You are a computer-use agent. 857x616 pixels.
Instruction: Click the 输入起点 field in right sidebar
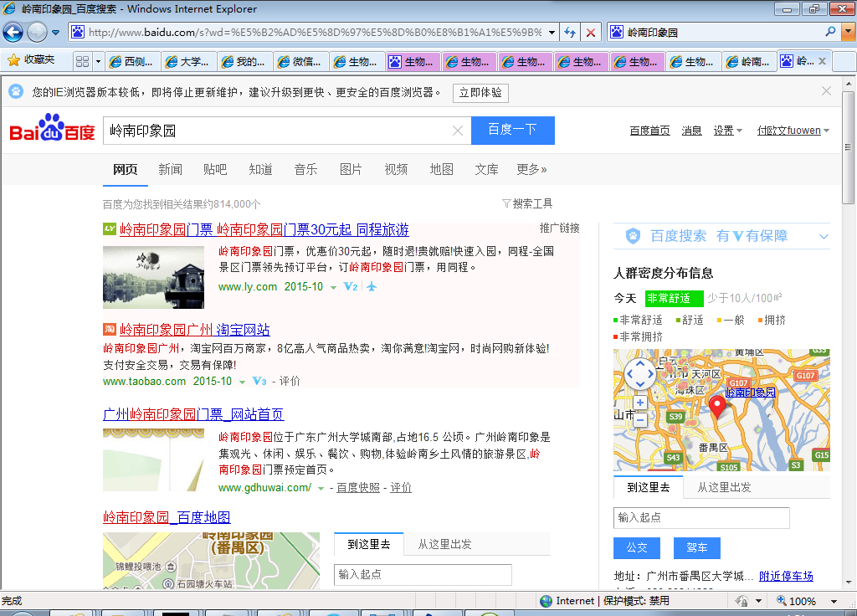(701, 517)
